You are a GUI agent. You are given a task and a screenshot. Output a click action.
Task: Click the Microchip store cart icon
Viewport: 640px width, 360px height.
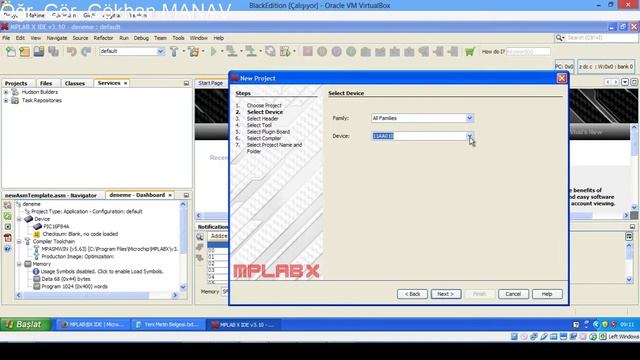pos(470,51)
